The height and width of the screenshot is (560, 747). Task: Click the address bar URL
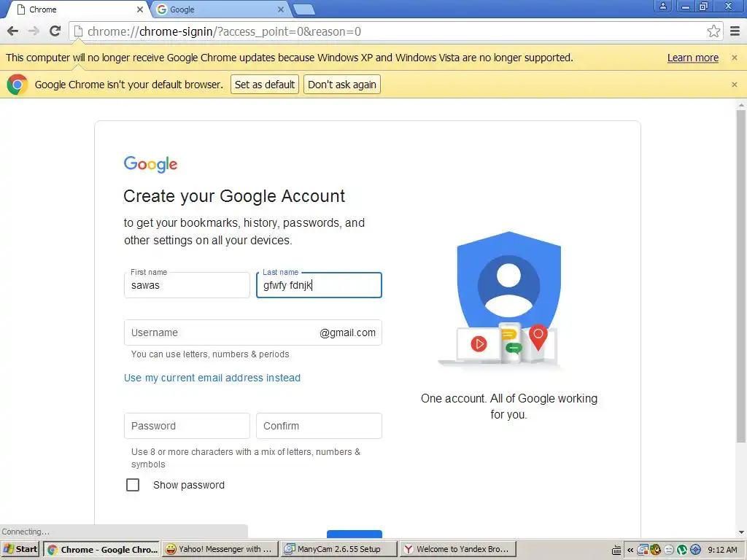(225, 31)
